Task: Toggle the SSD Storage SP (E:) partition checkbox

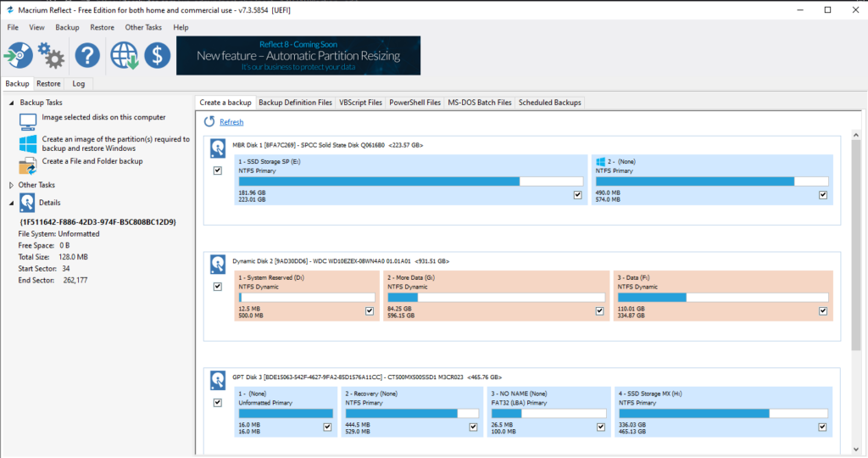Action: [577, 194]
